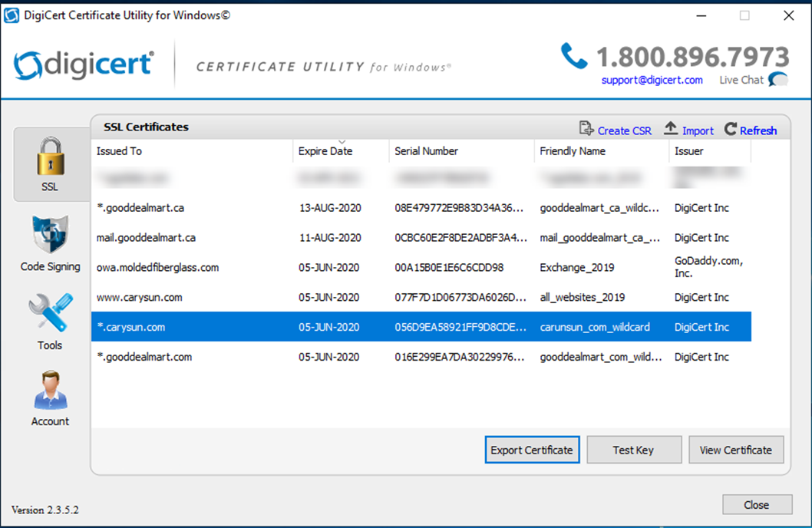This screenshot has width=812, height=528.
Task: Click friendly name carunsun_com_wildcard
Action: click(x=595, y=327)
